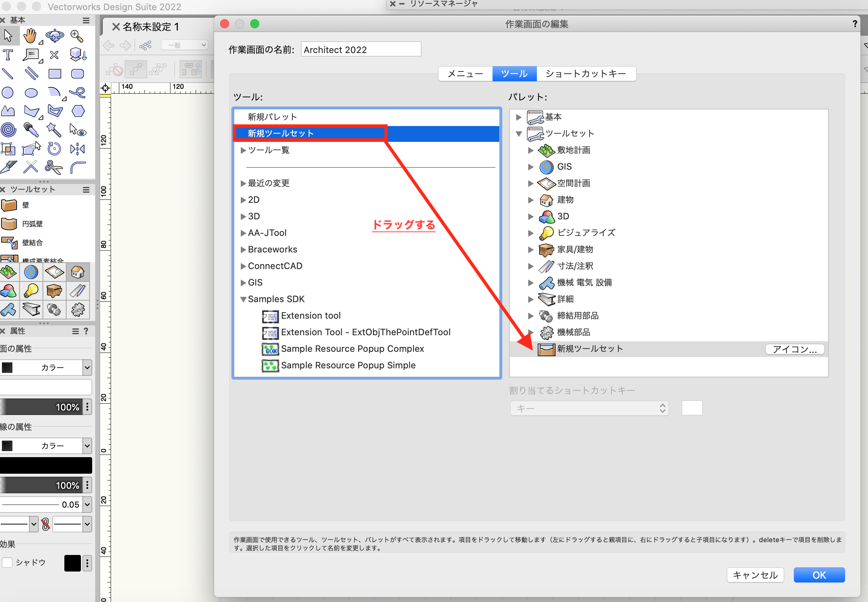
Task: Close the 名称未設定 1 document tab
Action: click(x=116, y=27)
